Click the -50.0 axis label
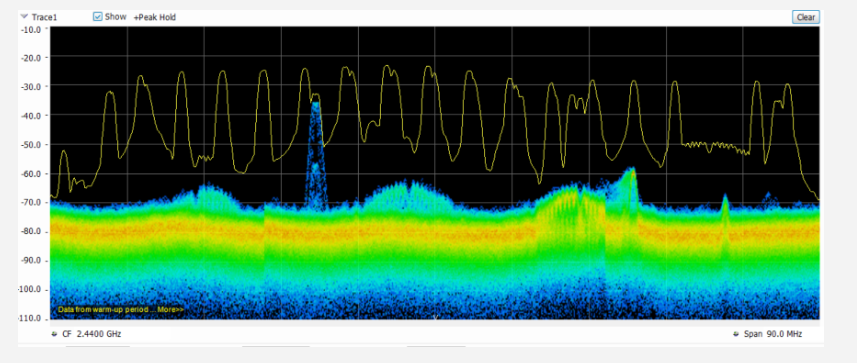This screenshot has height=363, width=857. [31, 145]
